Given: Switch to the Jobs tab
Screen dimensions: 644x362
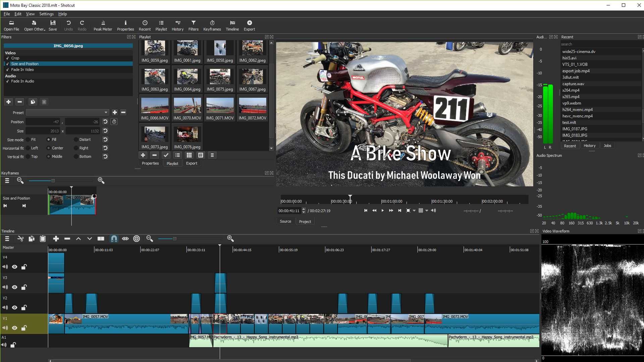Looking at the screenshot, I should click(607, 145).
